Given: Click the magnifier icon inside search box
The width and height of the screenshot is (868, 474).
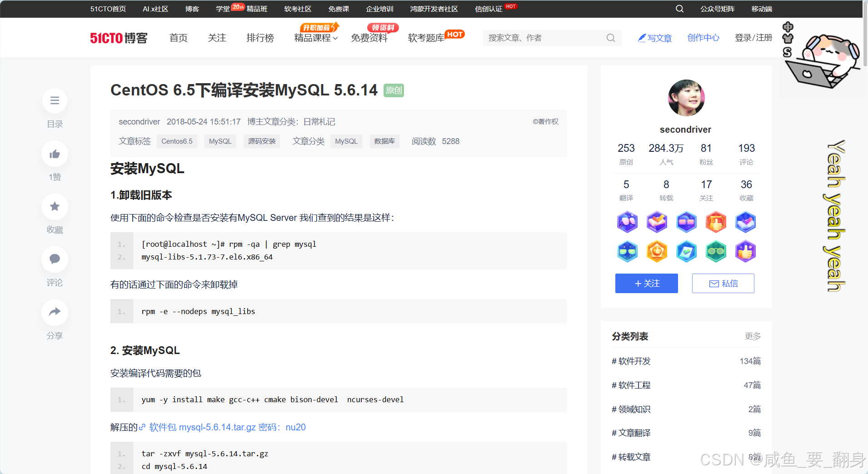Looking at the screenshot, I should click(611, 38).
